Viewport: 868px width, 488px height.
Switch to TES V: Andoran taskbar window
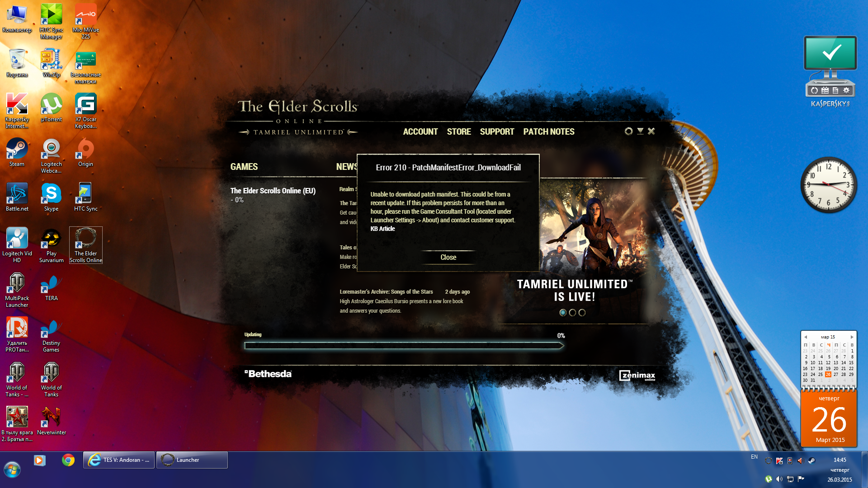tap(119, 460)
